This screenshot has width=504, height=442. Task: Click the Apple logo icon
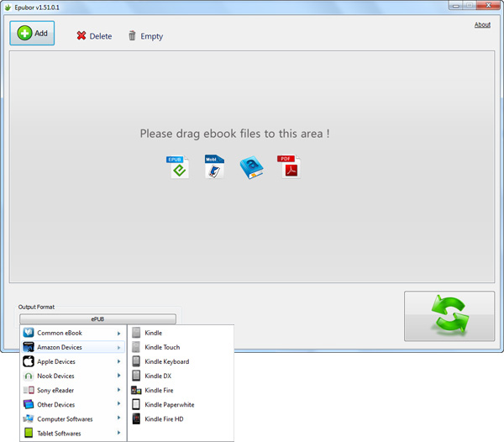(29, 361)
